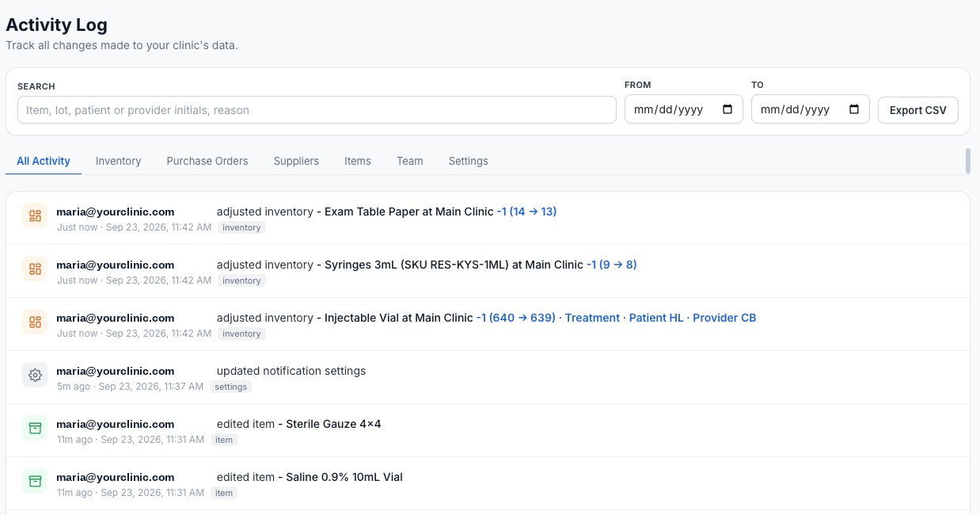
Task: Click "Syringes 3mL (SKU RES-KYS-1ML) at Main Clinic"
Action: click(x=454, y=265)
